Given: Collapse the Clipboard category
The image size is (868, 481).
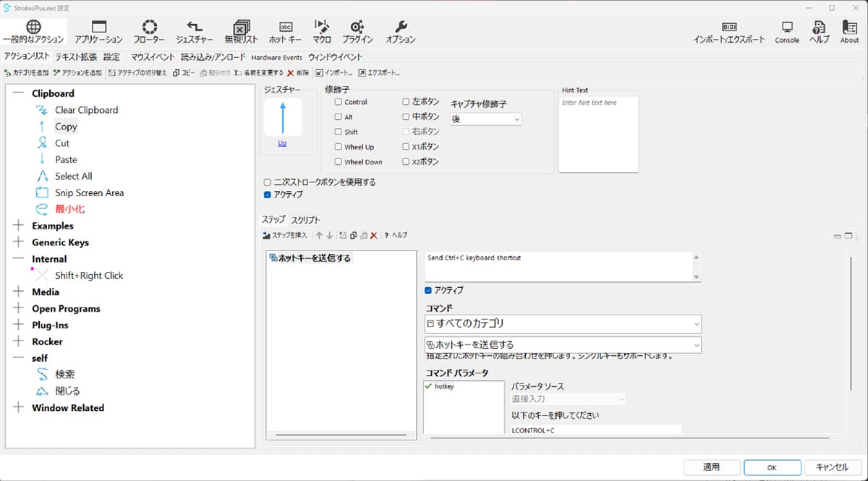Looking at the screenshot, I should (x=18, y=93).
